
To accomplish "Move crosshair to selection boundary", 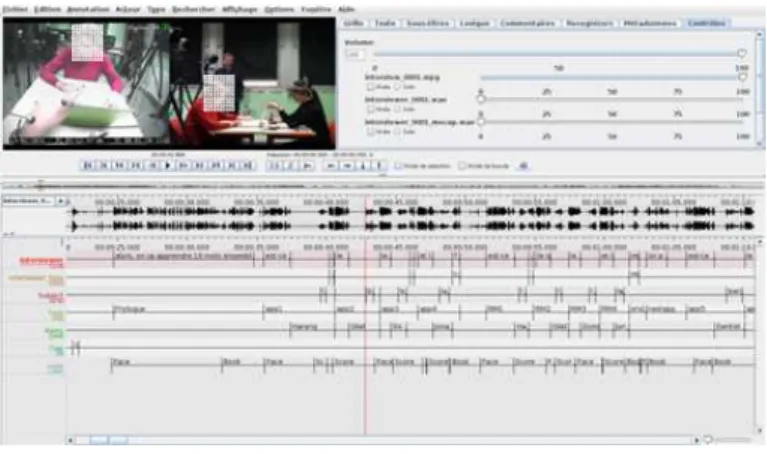I will (x=307, y=166).
